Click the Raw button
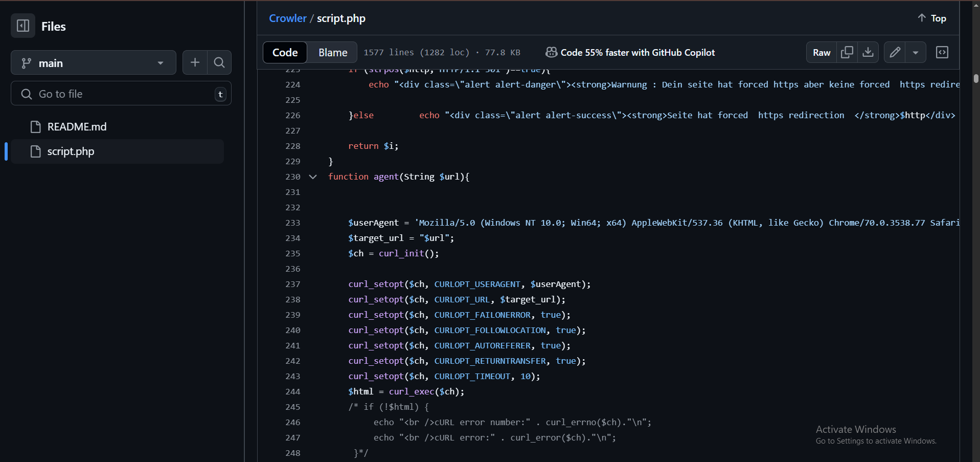The width and height of the screenshot is (980, 462). pyautogui.click(x=821, y=52)
